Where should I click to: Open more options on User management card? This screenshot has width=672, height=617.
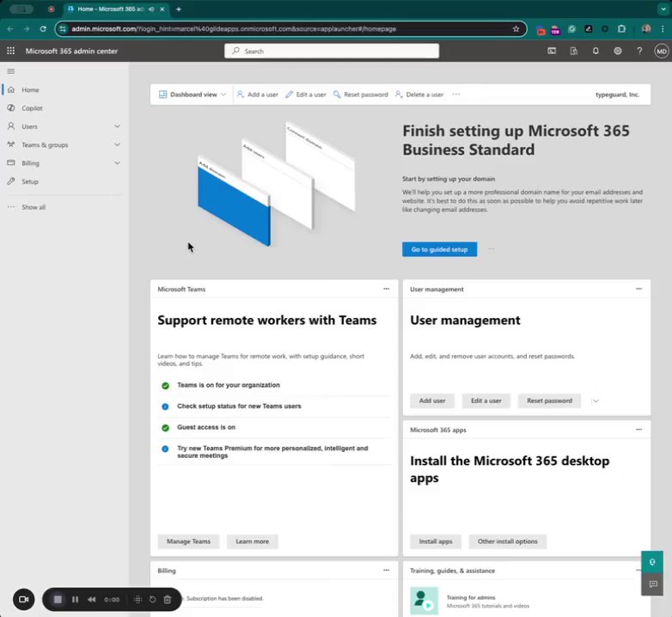point(638,289)
